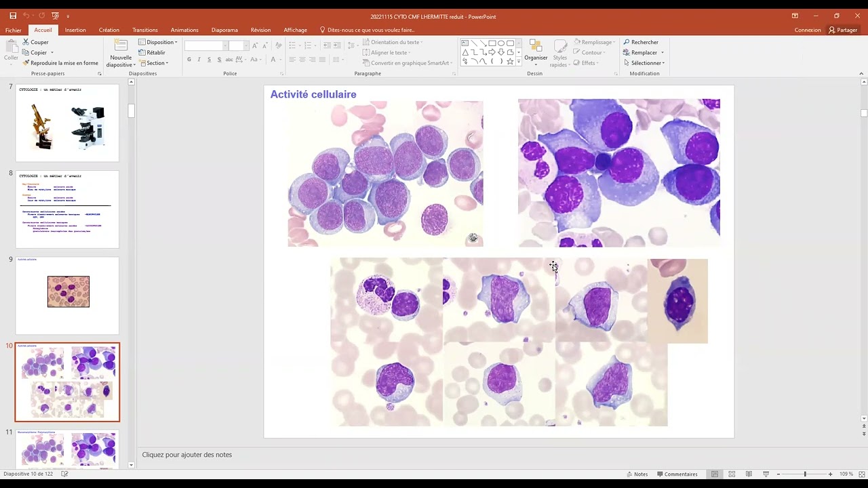The image size is (868, 488).
Task: Click the Rechercher find button
Action: 641,42
